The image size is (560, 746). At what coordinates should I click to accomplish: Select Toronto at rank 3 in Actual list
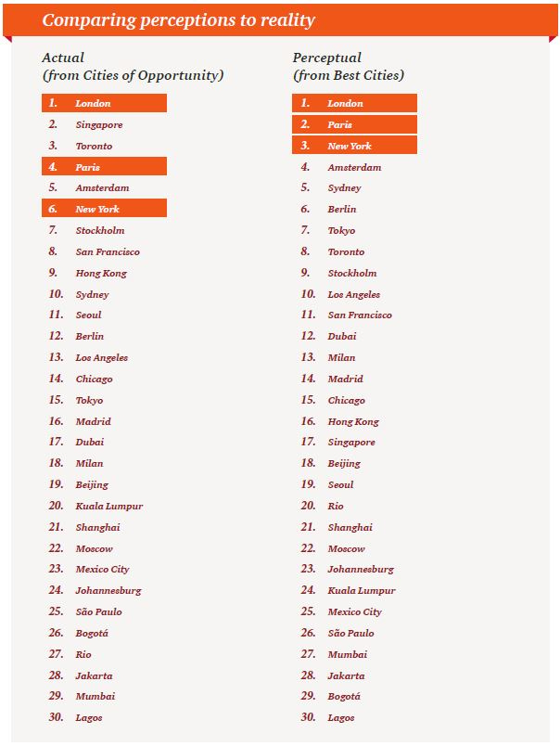[x=94, y=146]
